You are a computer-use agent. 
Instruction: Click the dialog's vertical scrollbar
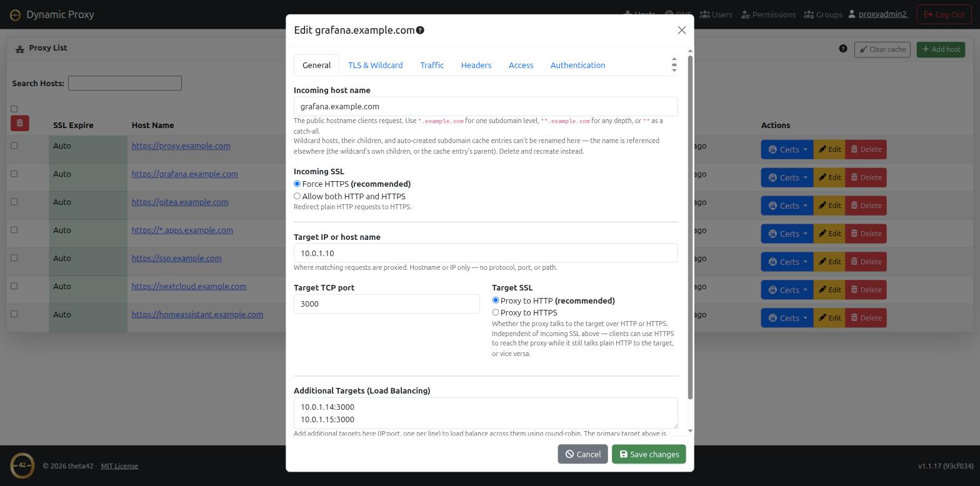pyautogui.click(x=690, y=227)
